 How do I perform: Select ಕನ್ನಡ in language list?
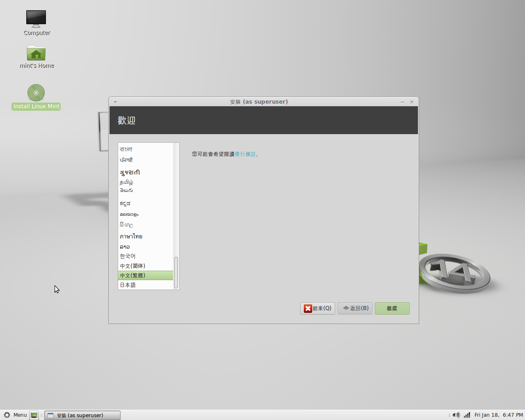pyautogui.click(x=146, y=203)
